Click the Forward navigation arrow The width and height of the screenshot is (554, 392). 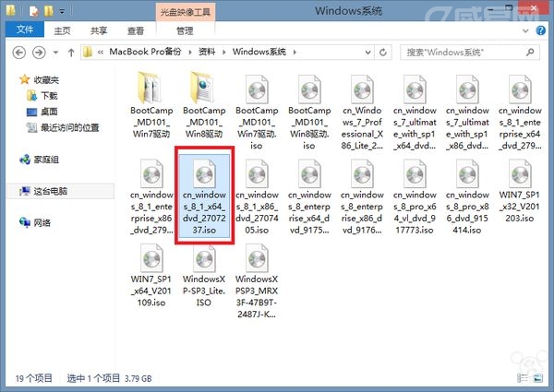(39, 53)
